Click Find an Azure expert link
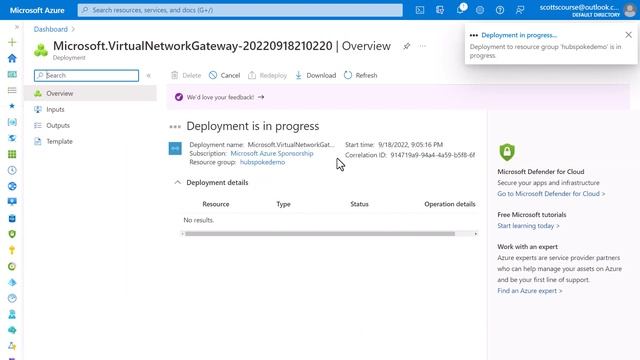This screenshot has height=360, width=640. click(x=529, y=291)
